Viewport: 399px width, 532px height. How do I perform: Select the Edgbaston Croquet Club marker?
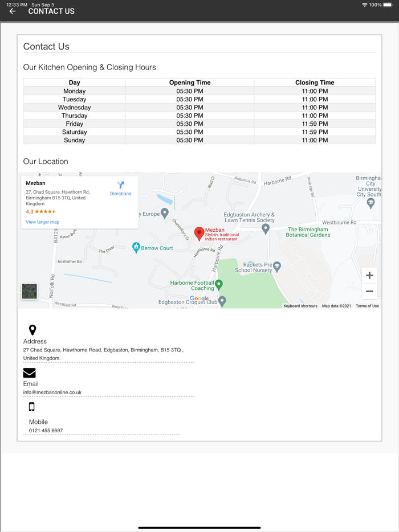222,301
